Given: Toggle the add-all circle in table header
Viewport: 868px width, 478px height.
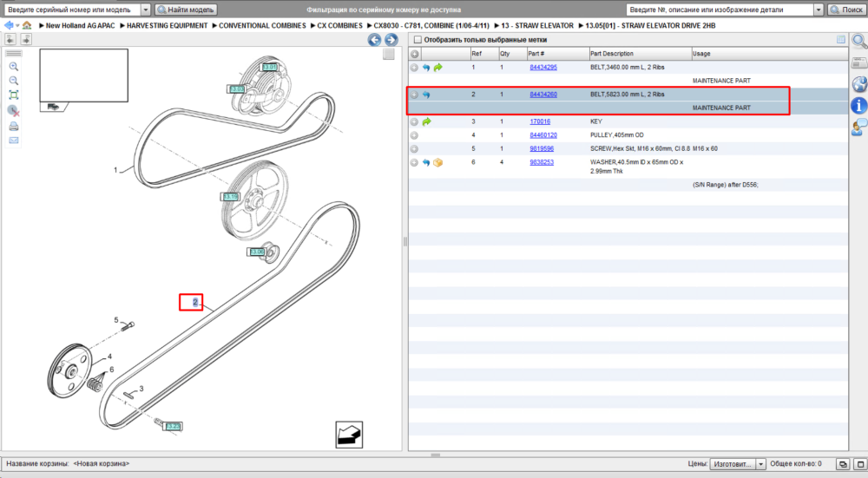Looking at the screenshot, I should [x=415, y=54].
